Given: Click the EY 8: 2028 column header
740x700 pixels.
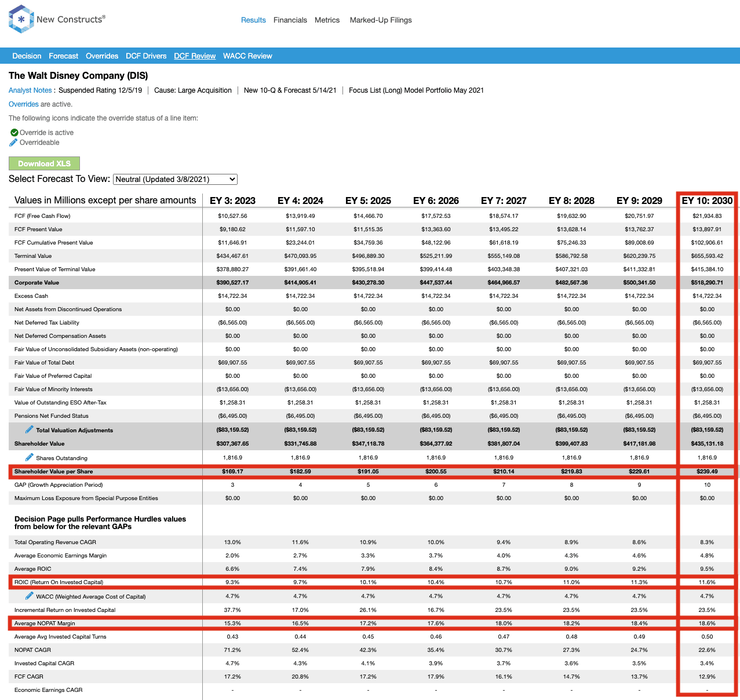Looking at the screenshot, I should [571, 200].
